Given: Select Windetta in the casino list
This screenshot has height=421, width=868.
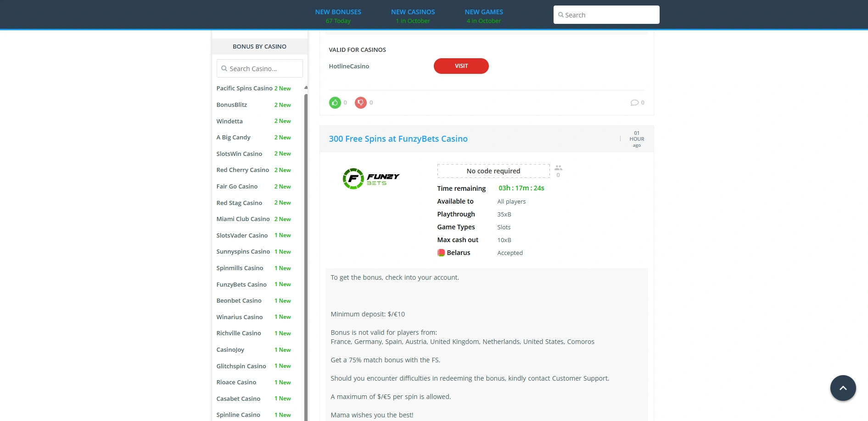Looking at the screenshot, I should pos(230,121).
